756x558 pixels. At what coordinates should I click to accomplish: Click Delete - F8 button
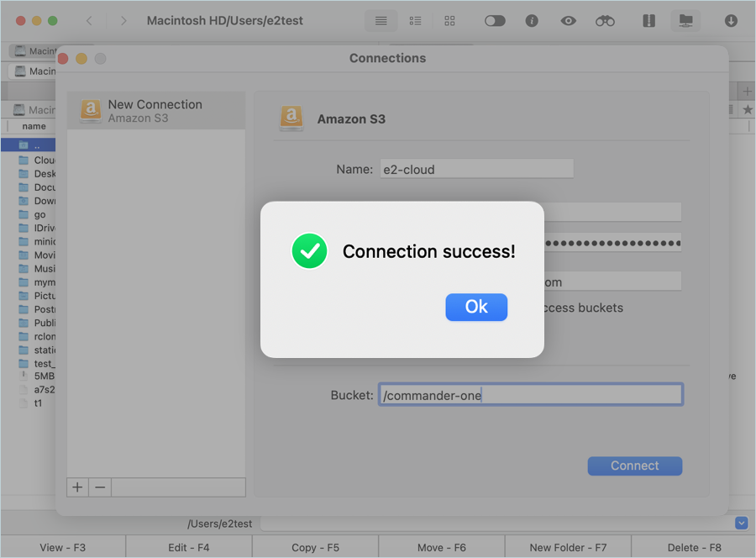pos(694,547)
